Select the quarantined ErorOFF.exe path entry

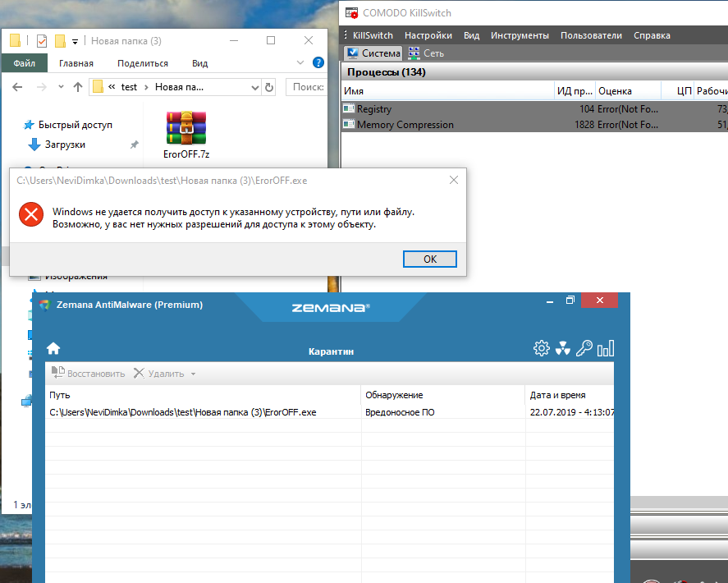click(183, 412)
